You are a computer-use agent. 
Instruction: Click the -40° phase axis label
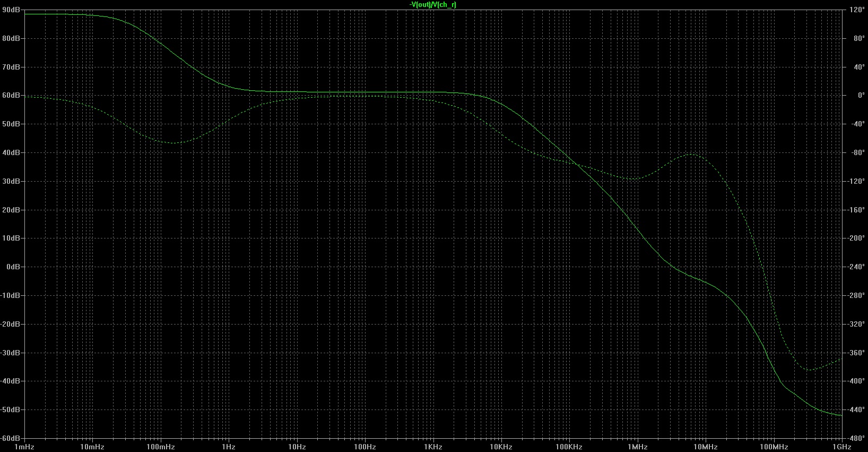857,124
